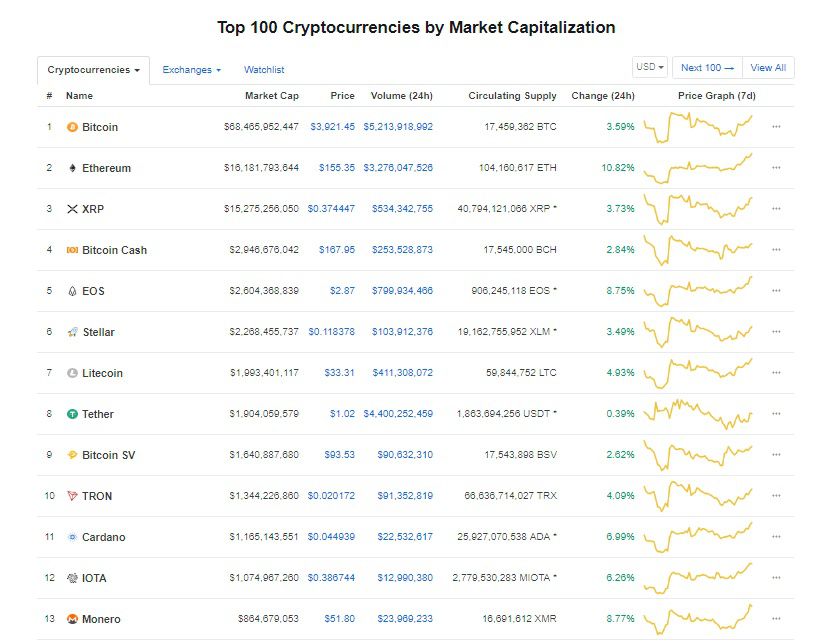Screen dimensions: 840x641
Task: Open the XRP 24h volume link
Action: pyautogui.click(x=402, y=209)
